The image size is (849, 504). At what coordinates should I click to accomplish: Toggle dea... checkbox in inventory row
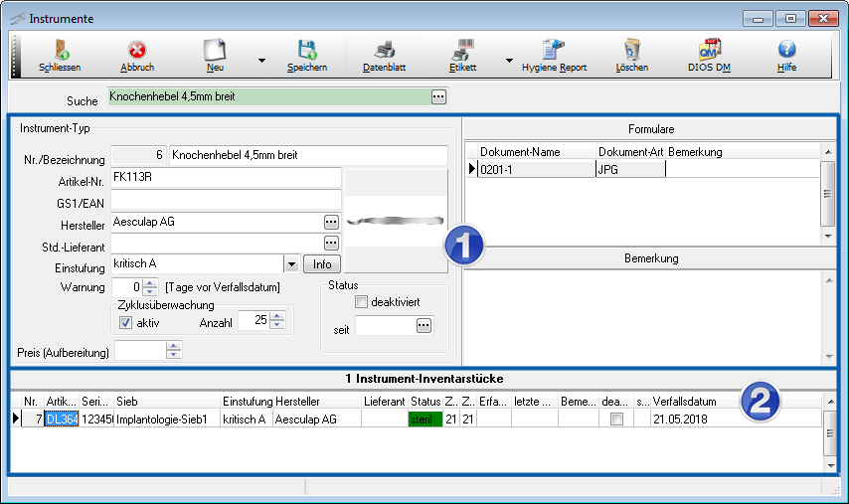(x=616, y=420)
